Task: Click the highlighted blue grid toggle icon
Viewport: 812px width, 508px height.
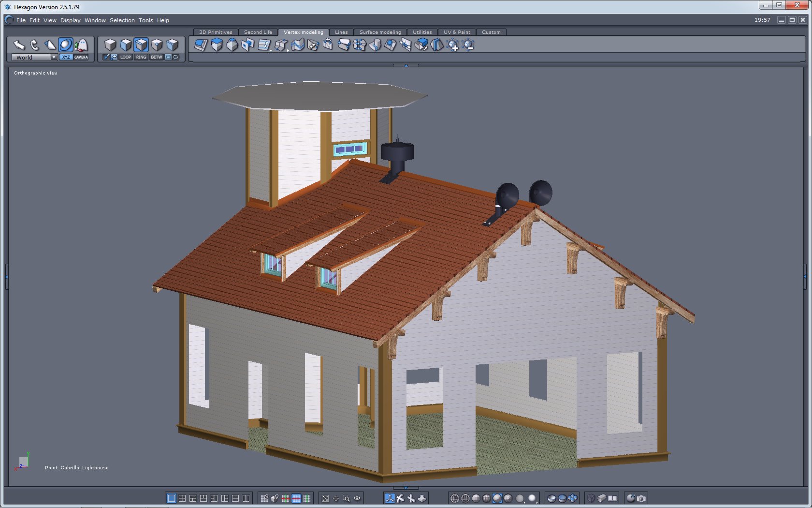Action: tap(296, 498)
